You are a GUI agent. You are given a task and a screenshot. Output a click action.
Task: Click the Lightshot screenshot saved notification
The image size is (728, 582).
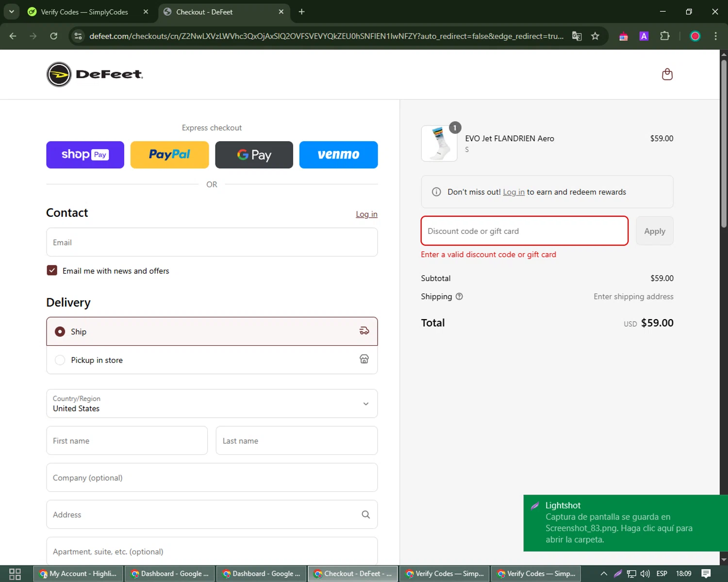click(x=626, y=523)
